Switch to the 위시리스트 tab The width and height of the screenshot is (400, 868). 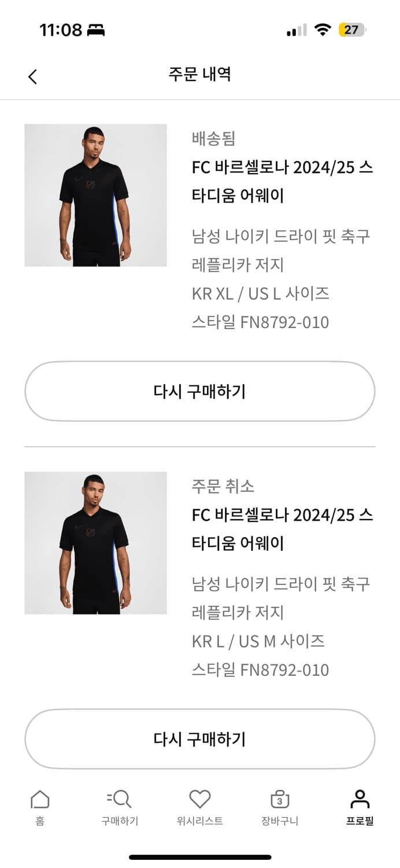tap(199, 807)
